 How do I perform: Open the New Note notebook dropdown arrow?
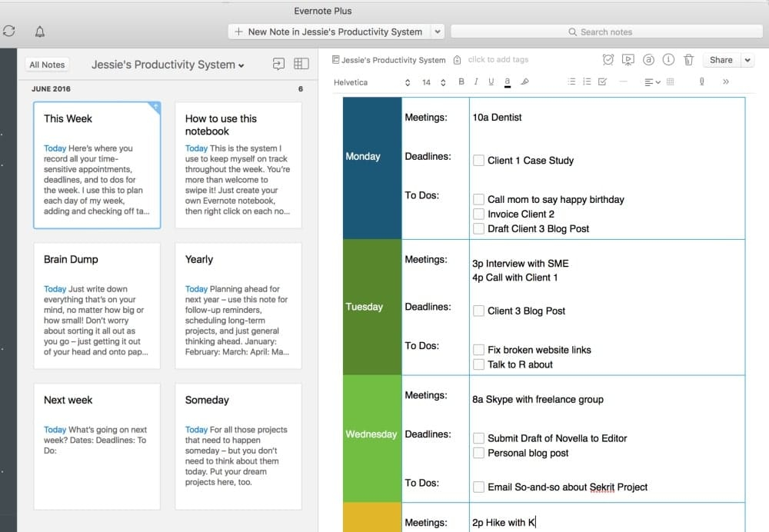click(438, 32)
